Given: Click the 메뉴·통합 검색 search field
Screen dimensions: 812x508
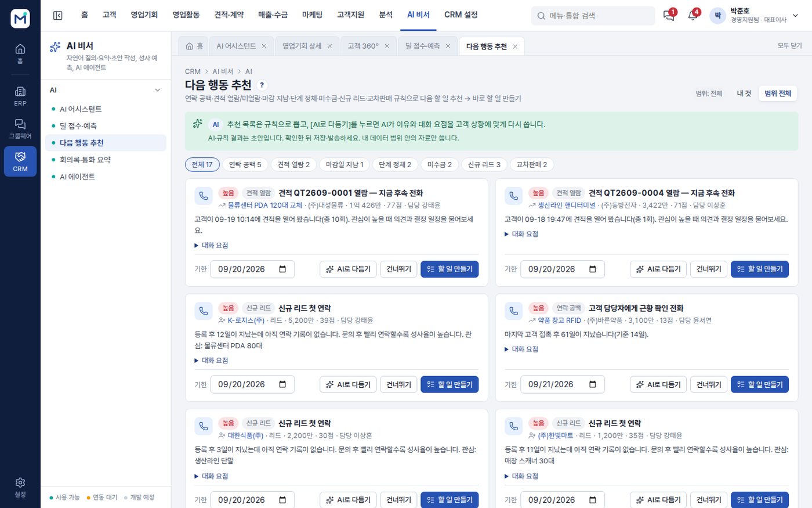Looking at the screenshot, I should (593, 16).
